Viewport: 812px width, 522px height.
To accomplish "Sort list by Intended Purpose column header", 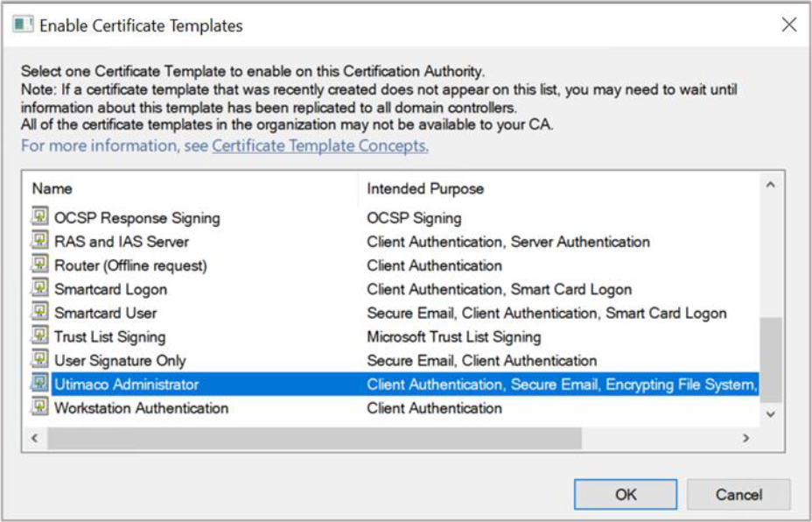I will coord(425,188).
